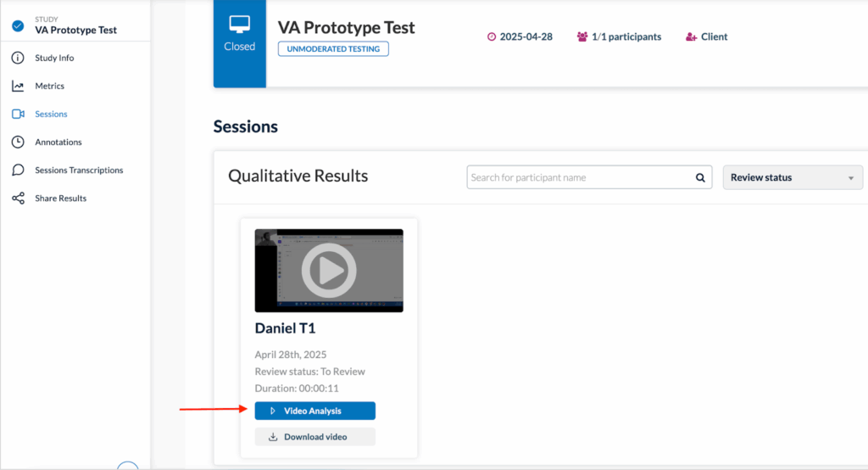Open the Metrics menu item
The height and width of the screenshot is (470, 868).
pos(49,86)
